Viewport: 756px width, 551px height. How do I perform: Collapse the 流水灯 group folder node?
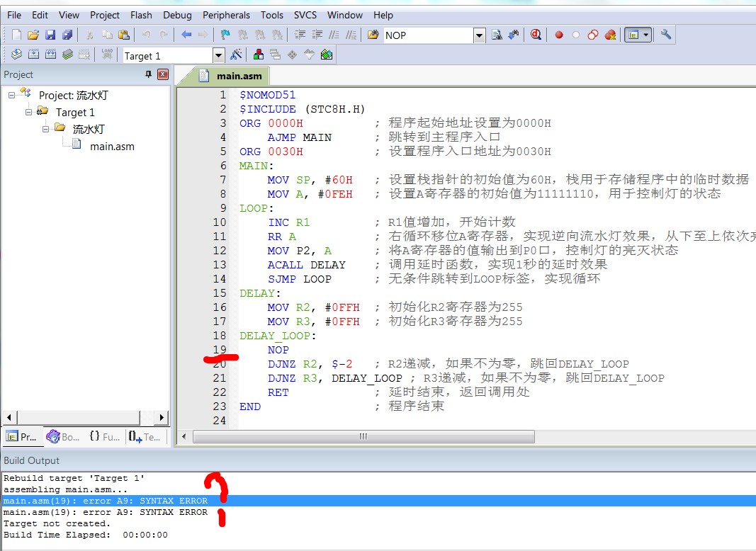click(45, 129)
